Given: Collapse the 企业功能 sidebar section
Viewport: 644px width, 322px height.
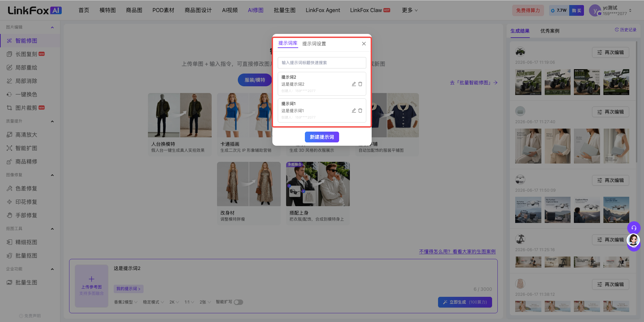Looking at the screenshot, I should [52, 269].
